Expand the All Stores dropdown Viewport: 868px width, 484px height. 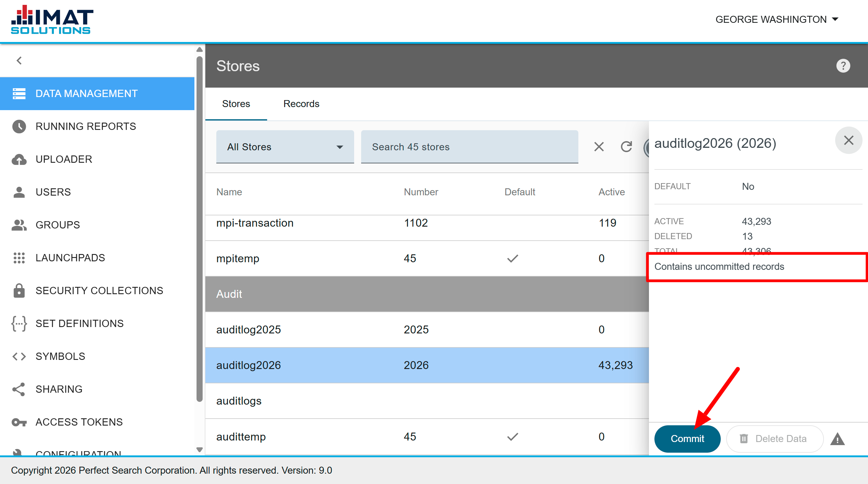click(x=285, y=147)
